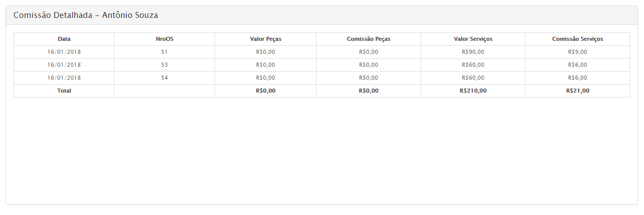644x215 pixels.
Task: Click the date in order 51 row
Action: [64, 52]
